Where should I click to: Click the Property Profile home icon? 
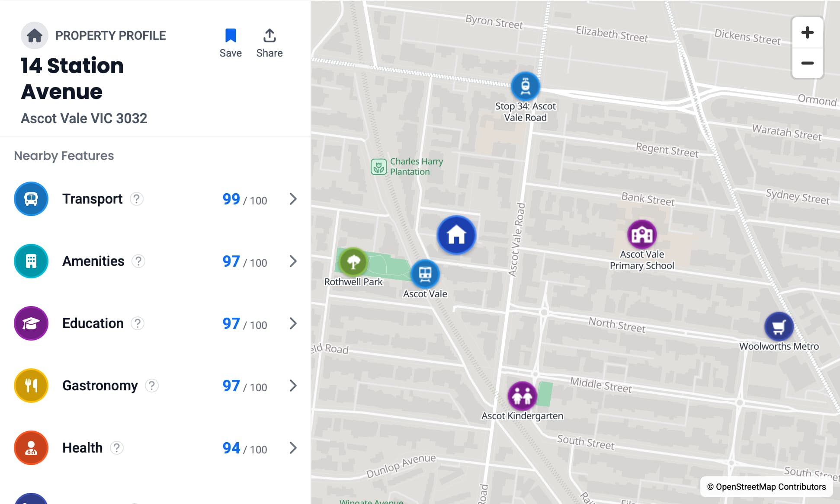[x=35, y=35]
